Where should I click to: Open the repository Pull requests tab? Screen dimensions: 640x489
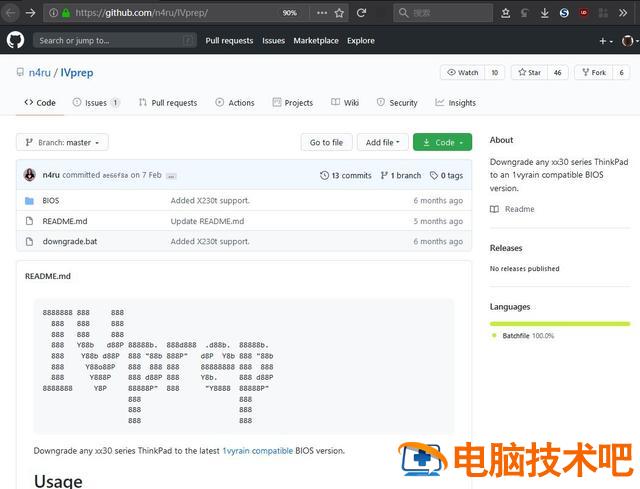[x=168, y=103]
